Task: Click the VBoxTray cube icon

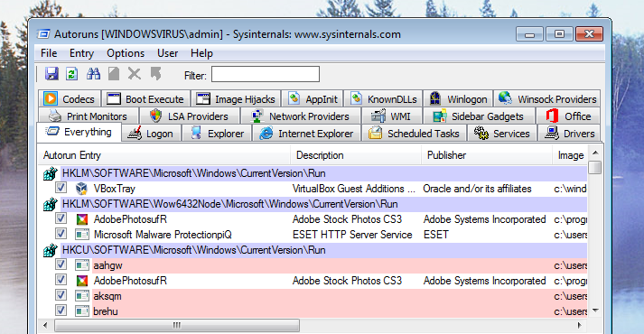Action: 81,189
